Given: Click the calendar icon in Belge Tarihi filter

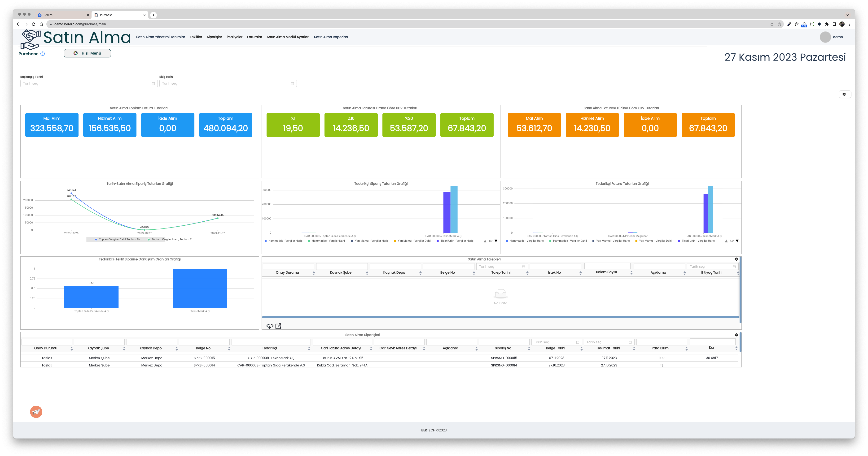Looking at the screenshot, I should coord(578,343).
